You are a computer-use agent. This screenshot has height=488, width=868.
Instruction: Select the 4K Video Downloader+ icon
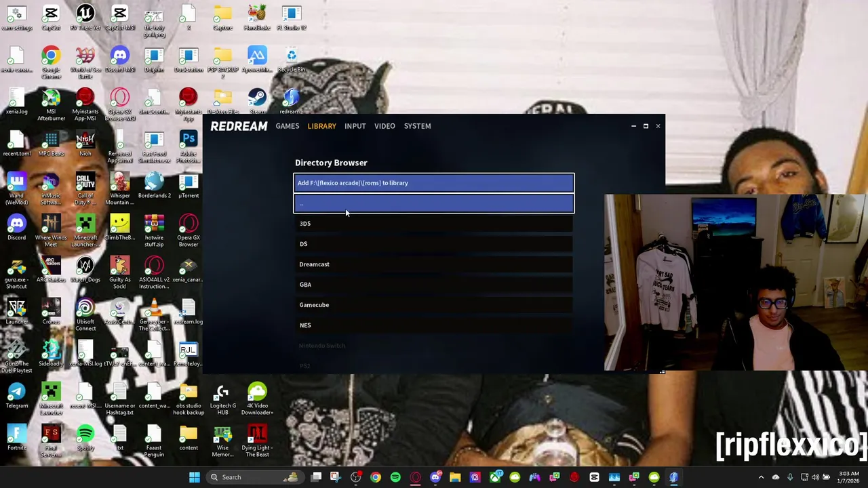click(257, 399)
